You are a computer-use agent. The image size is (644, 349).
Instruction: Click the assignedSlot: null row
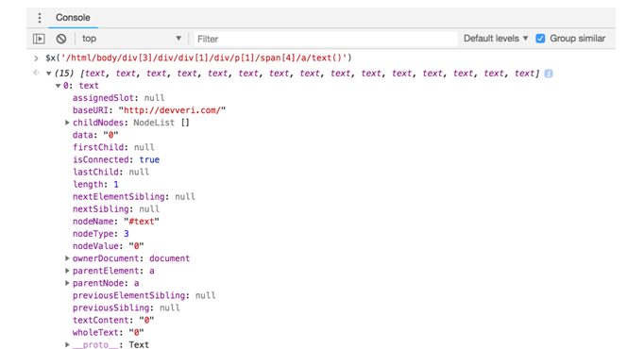pyautogui.click(x=118, y=98)
